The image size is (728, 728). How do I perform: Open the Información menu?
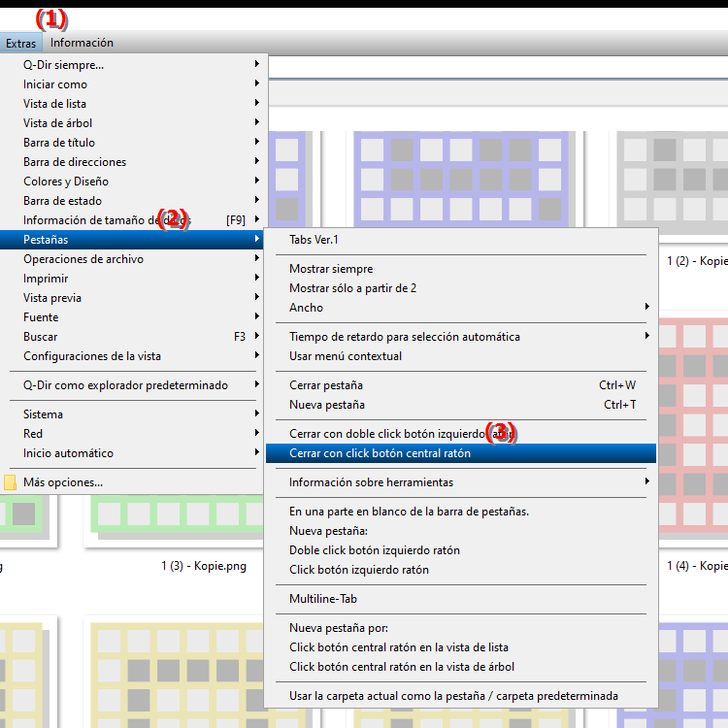pyautogui.click(x=82, y=43)
